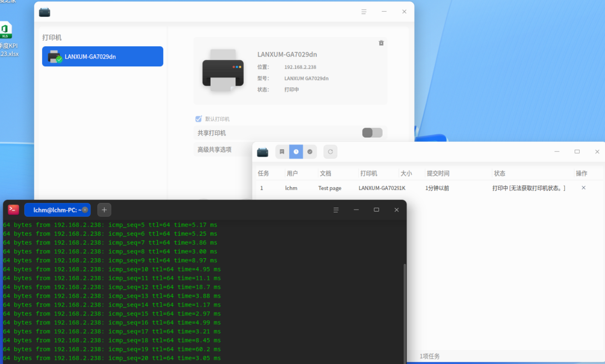This screenshot has height=364, width=605.
Task: Add a new terminal tab
Action: pos(104,210)
